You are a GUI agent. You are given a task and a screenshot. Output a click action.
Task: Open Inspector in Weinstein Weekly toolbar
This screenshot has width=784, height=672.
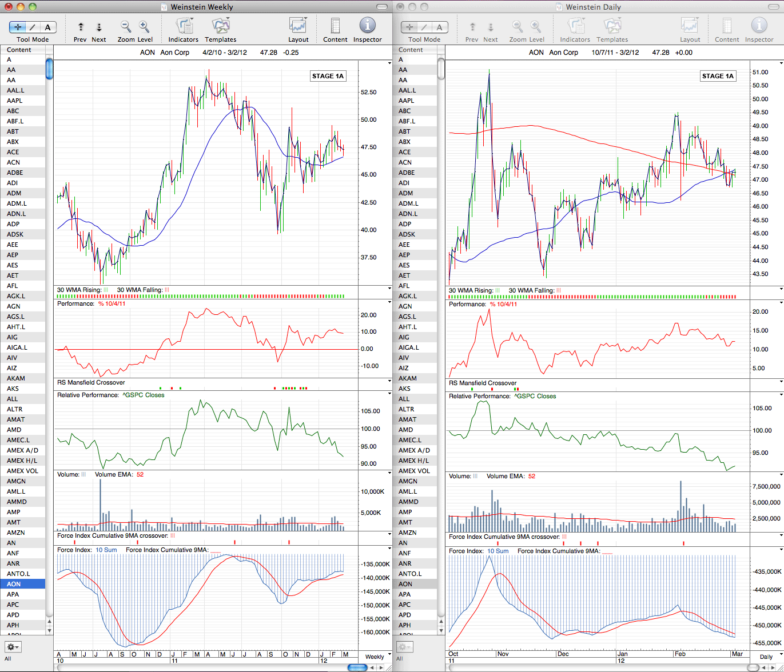click(x=367, y=26)
